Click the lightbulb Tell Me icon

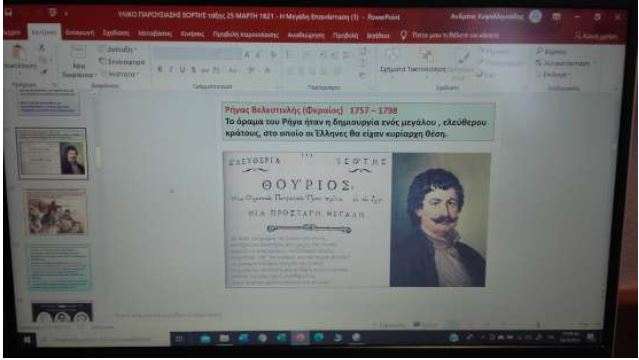tap(403, 35)
